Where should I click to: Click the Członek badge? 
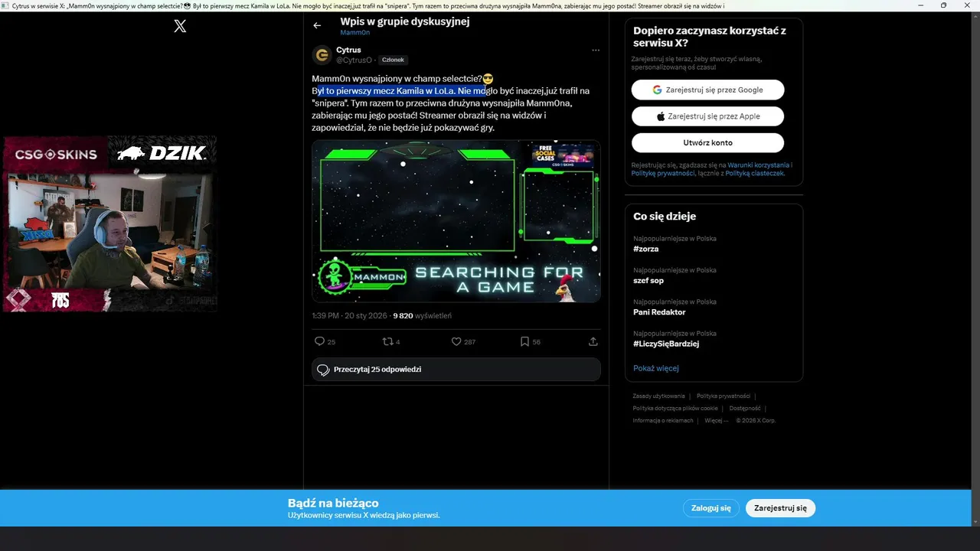pos(393,60)
